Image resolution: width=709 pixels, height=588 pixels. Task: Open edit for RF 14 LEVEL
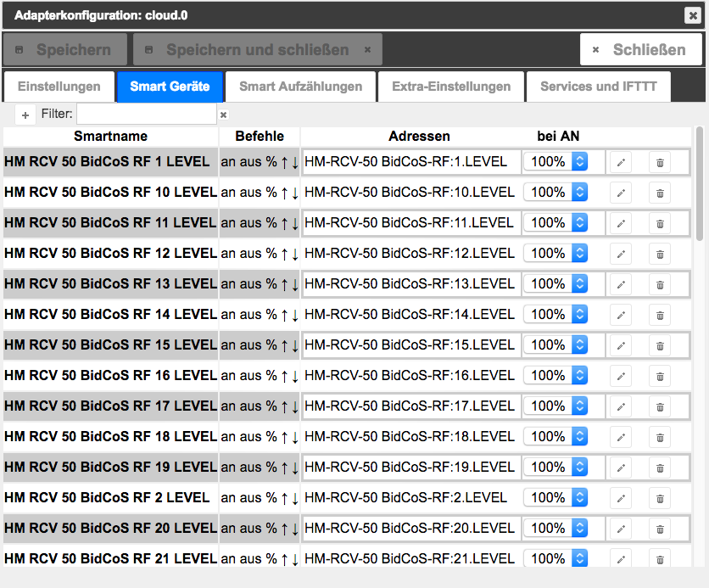(621, 316)
